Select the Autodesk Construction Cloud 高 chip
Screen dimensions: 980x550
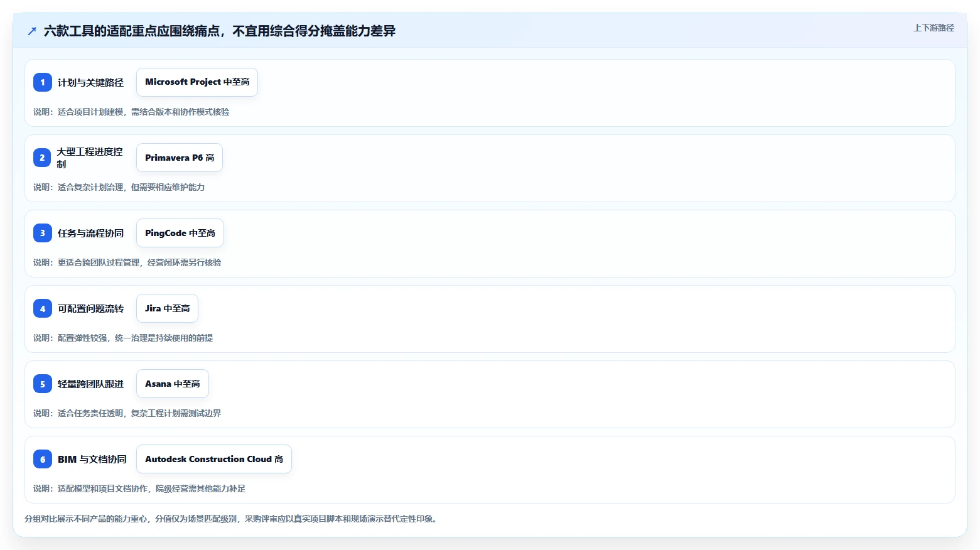coord(214,459)
